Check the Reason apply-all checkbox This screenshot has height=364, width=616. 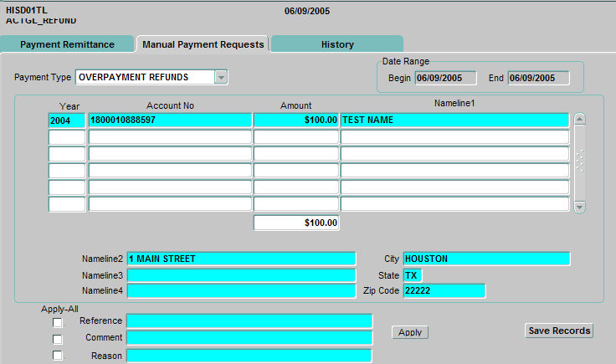tap(58, 356)
